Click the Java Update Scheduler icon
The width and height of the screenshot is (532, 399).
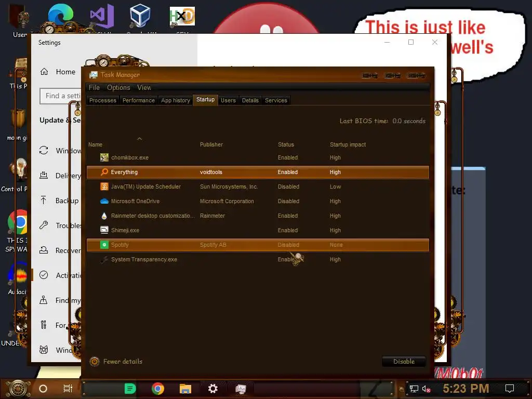coord(104,187)
